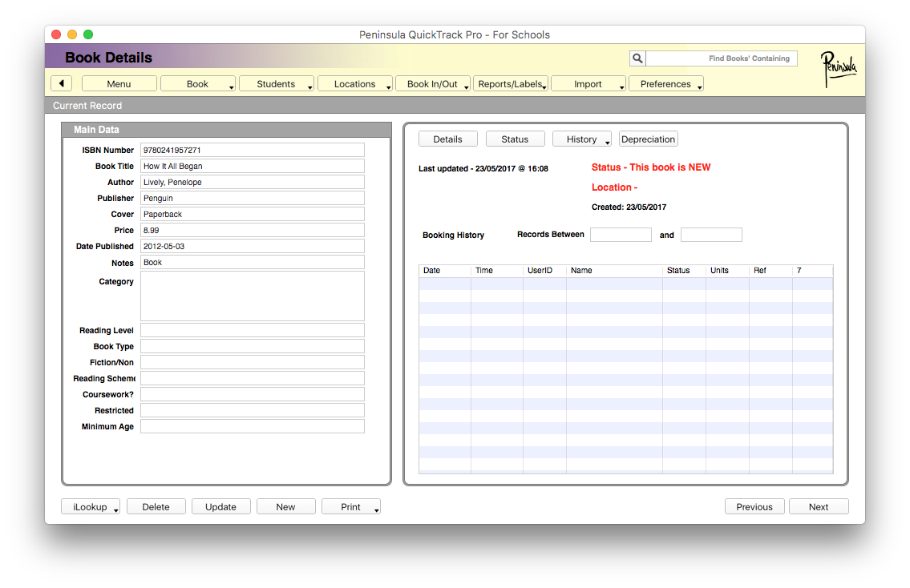Open the Menu button
This screenshot has height=588, width=910.
pyautogui.click(x=119, y=84)
